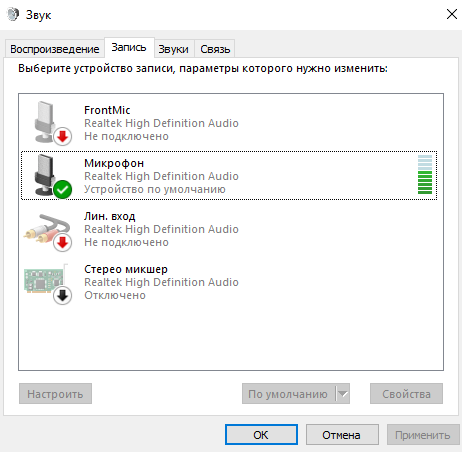Expand the По умолчанию dropdown arrow
Viewport: 462px width, 452px height.
pos(342,394)
